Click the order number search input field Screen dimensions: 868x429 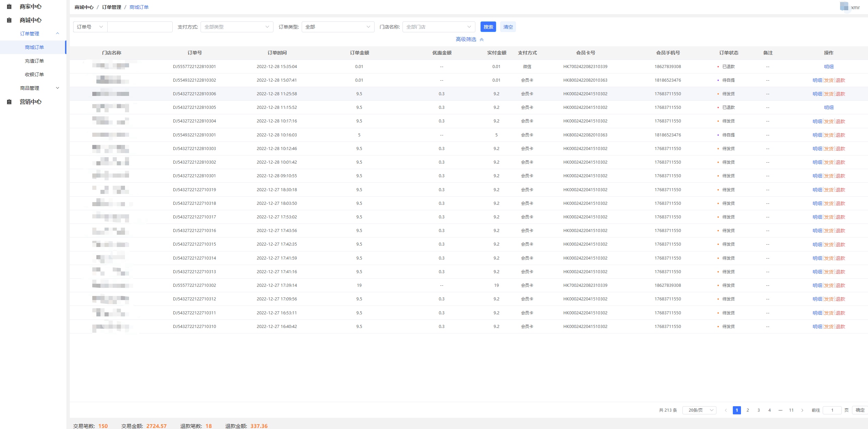[x=140, y=27]
